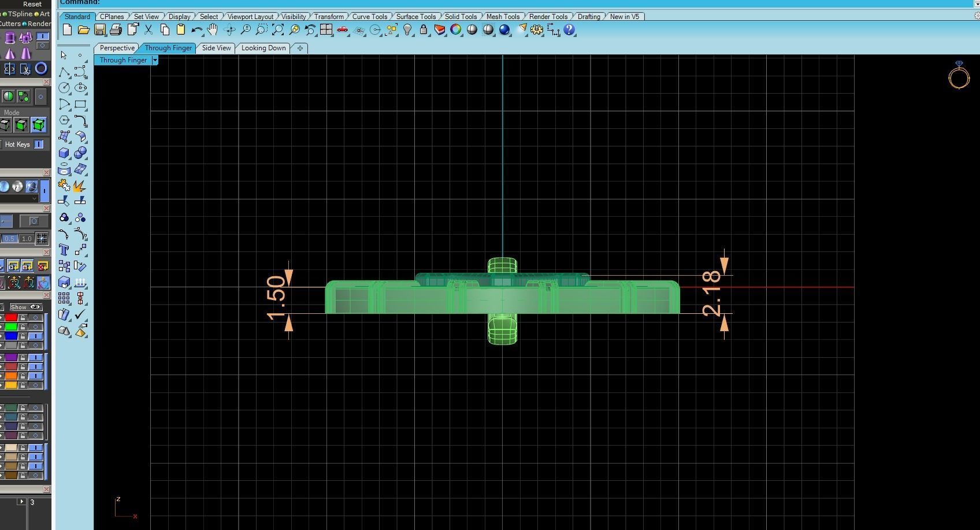Click the Boolean union spheres icon
This screenshot has width=980, height=530.
click(80, 153)
